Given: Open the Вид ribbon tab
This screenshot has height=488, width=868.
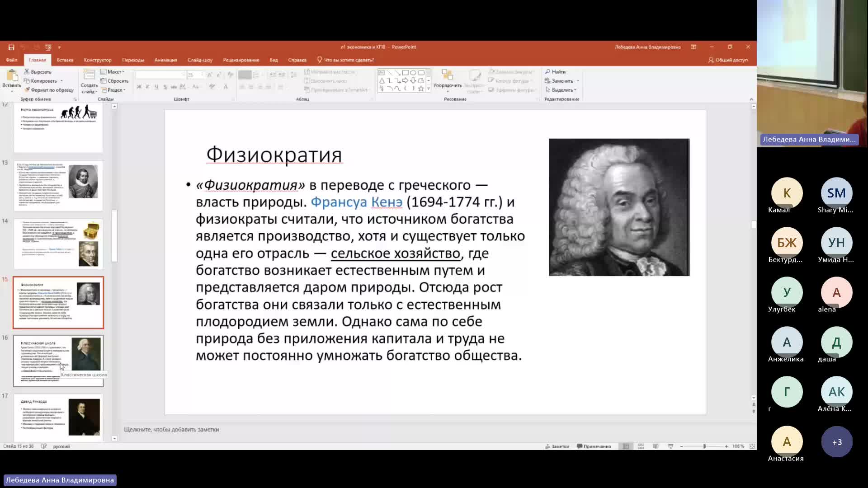Looking at the screenshot, I should (x=274, y=60).
